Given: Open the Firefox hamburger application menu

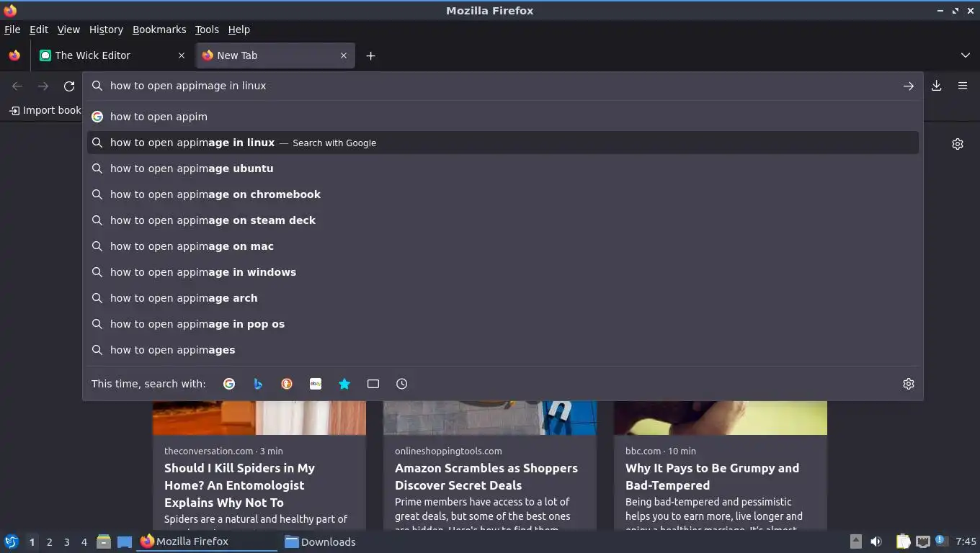Looking at the screenshot, I should tap(963, 86).
